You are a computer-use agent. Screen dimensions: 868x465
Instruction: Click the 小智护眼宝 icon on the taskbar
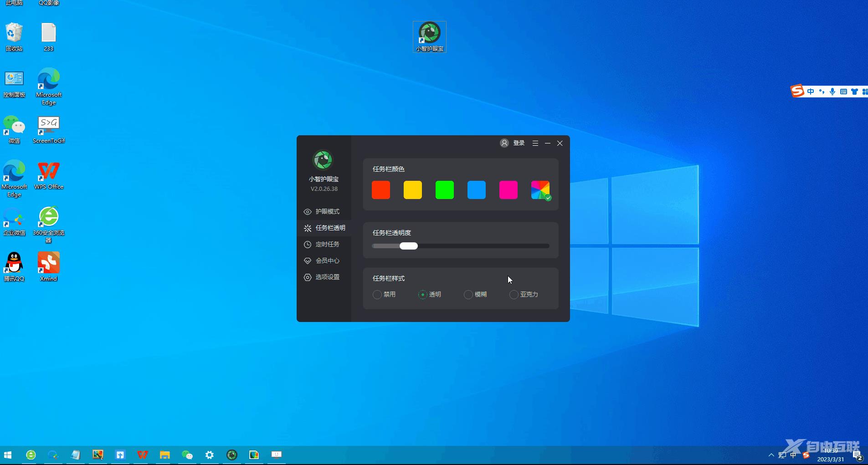232,455
